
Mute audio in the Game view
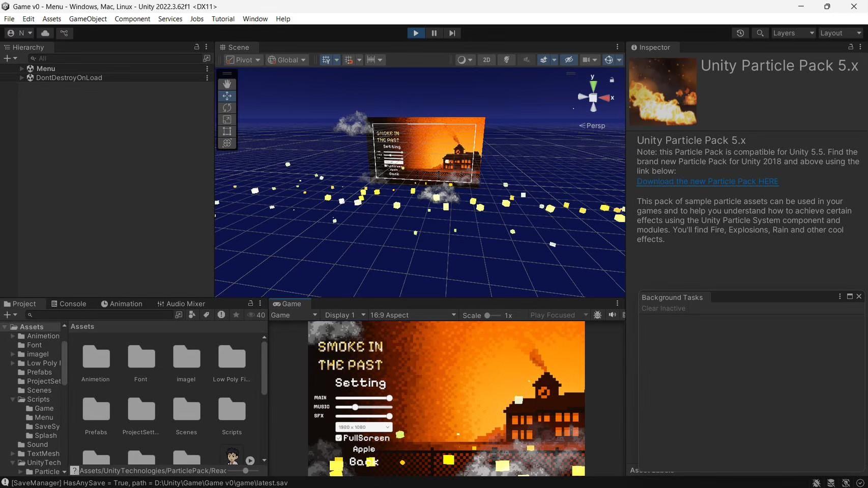[x=612, y=315]
